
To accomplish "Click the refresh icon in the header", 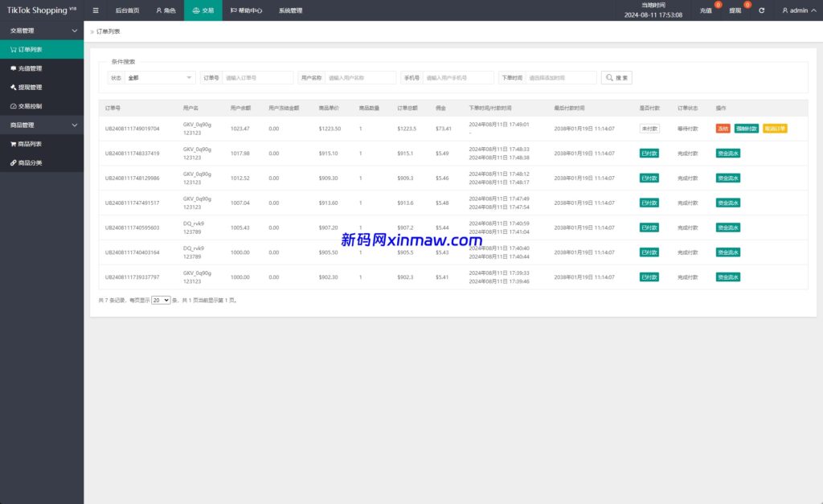I will (762, 10).
